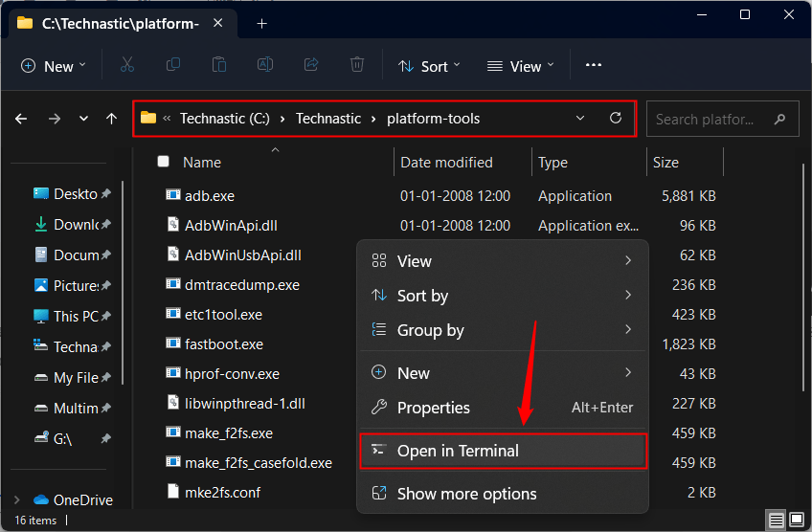The height and width of the screenshot is (532, 812).
Task: Click the Delete trash icon
Action: coord(357,65)
